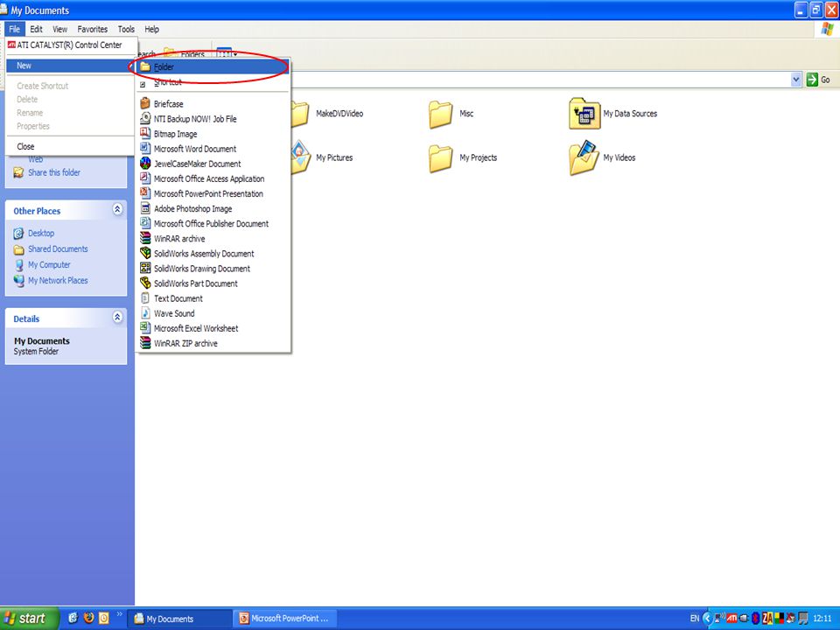Open the Edit menu
The height and width of the screenshot is (630, 840).
click(36, 29)
